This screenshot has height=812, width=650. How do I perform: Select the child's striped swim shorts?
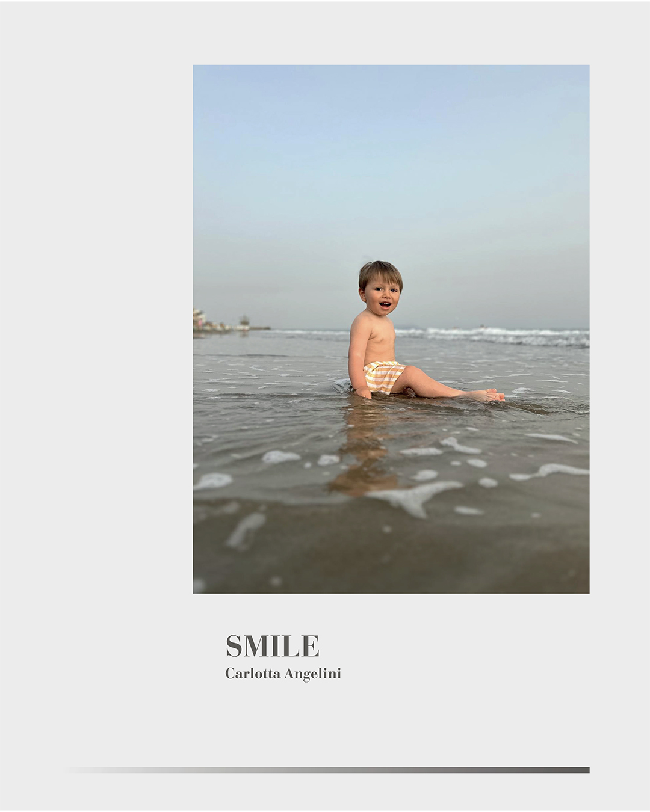[383, 377]
